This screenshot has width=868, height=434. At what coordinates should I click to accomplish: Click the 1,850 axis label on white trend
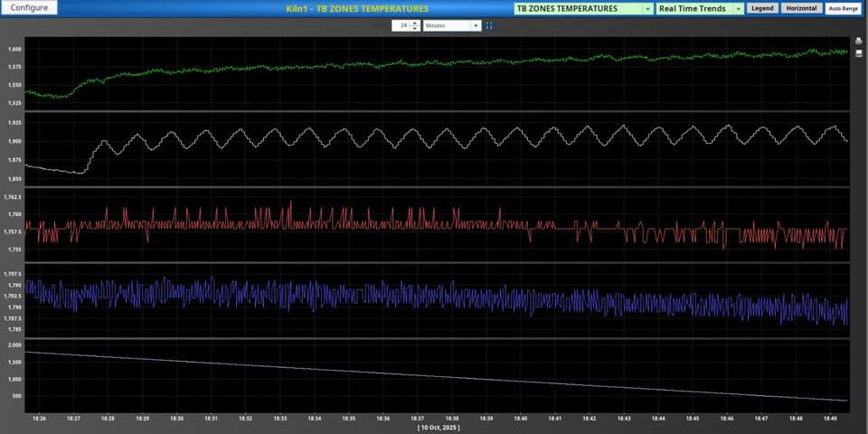coord(14,179)
